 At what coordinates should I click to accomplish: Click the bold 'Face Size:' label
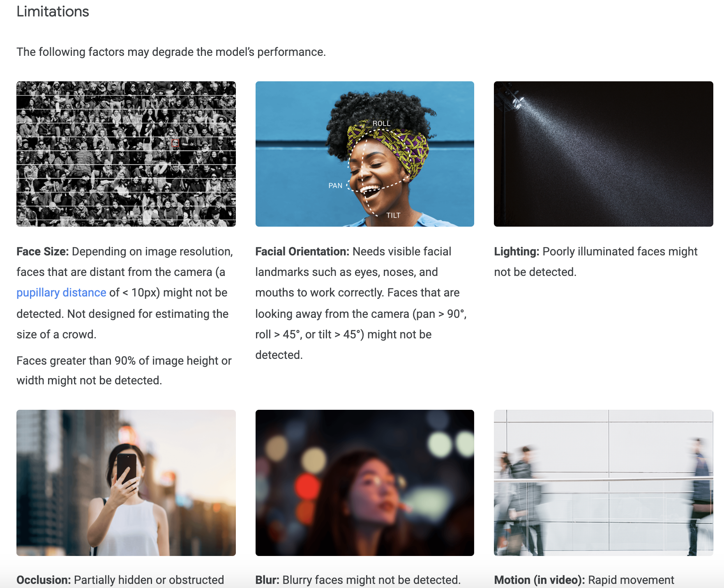point(42,252)
